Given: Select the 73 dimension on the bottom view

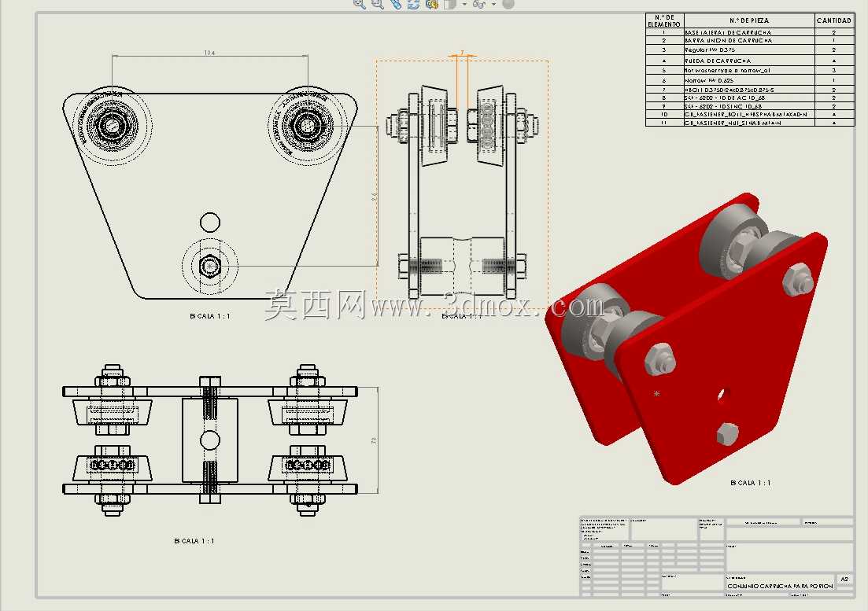Looking at the screenshot, I should pyautogui.click(x=375, y=440).
